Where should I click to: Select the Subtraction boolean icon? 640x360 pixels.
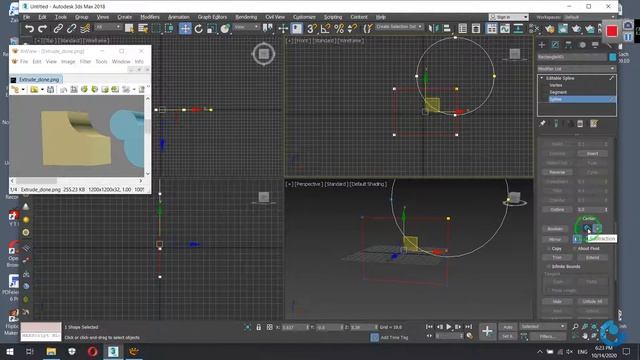[587, 229]
